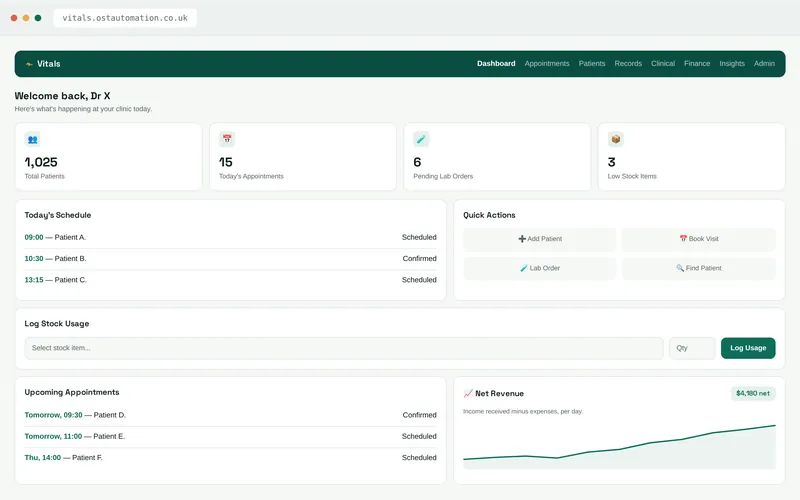This screenshot has width=800, height=500.
Task: Click the Today's Appointments calendar icon
Action: (227, 139)
